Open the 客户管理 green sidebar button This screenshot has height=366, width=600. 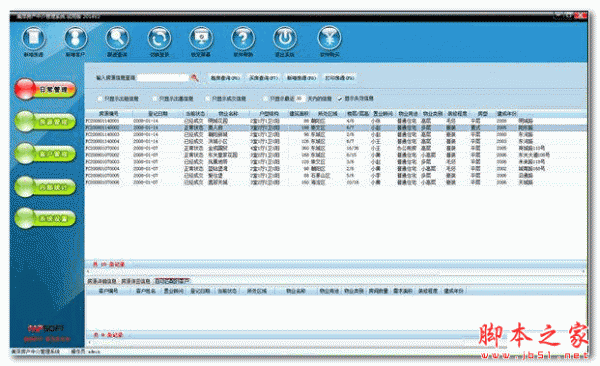(x=45, y=154)
